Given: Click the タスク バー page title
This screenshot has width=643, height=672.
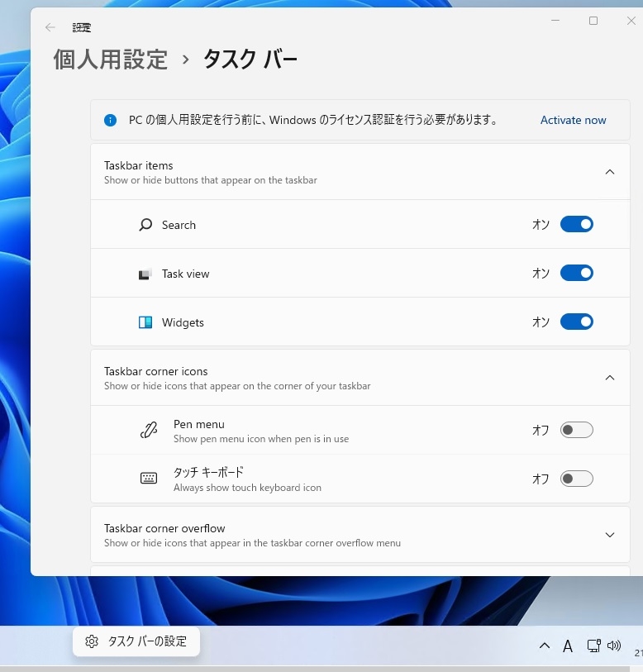Looking at the screenshot, I should [250, 60].
